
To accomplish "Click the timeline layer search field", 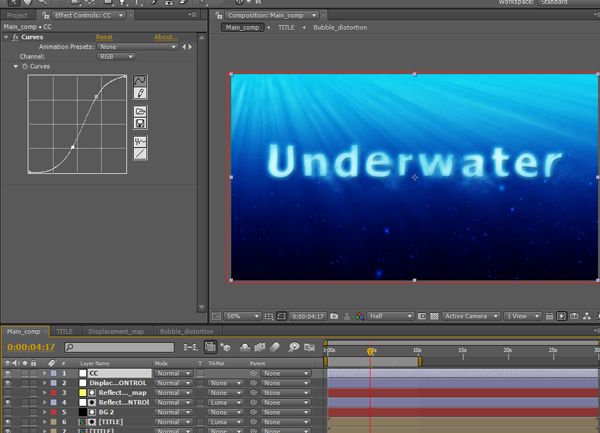I will pos(119,347).
